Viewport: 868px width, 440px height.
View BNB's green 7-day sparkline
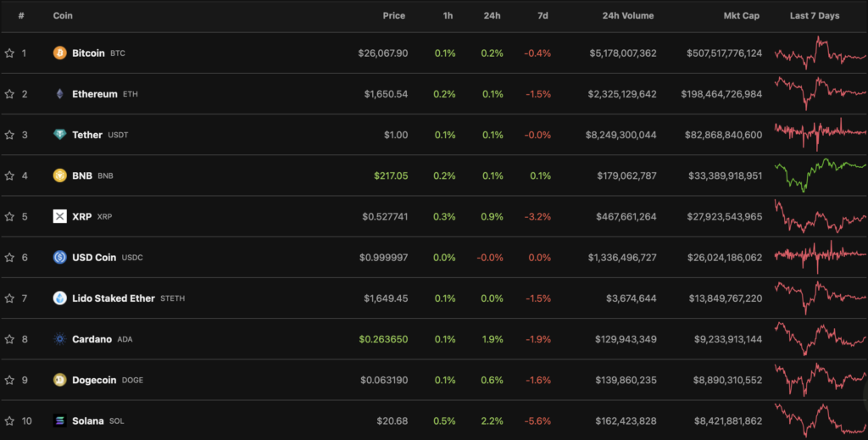tap(821, 175)
